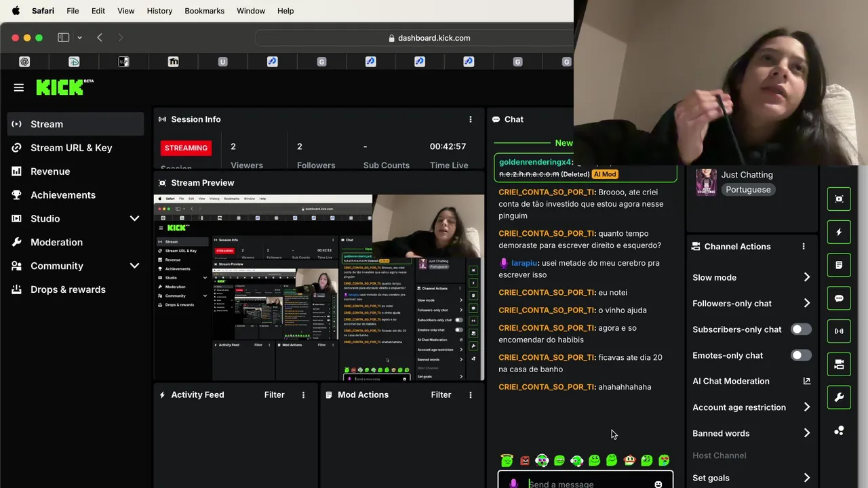Open Mod Actions three-dot menu
The height and width of the screenshot is (488, 868).
pyautogui.click(x=471, y=394)
